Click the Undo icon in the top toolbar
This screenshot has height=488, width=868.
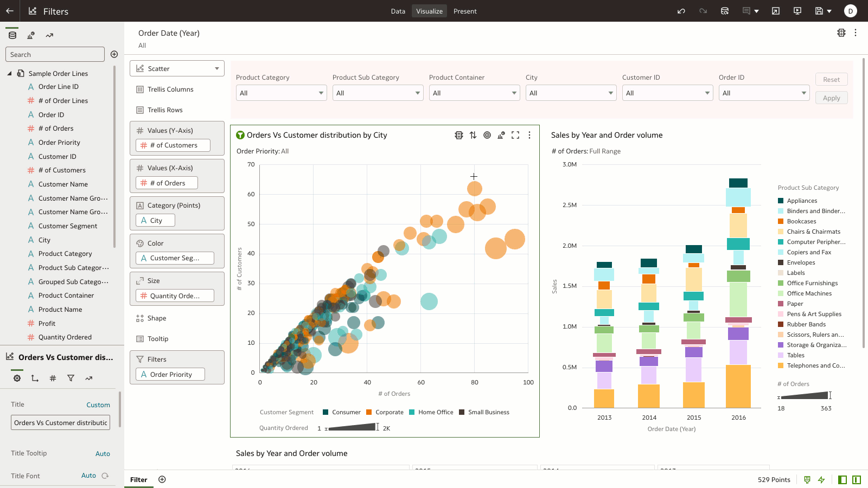tap(681, 11)
